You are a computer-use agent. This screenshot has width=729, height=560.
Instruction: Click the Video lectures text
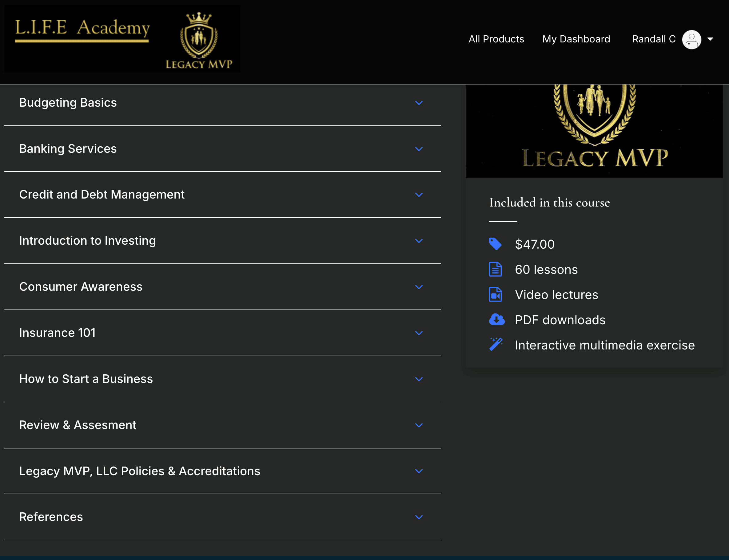tap(556, 295)
